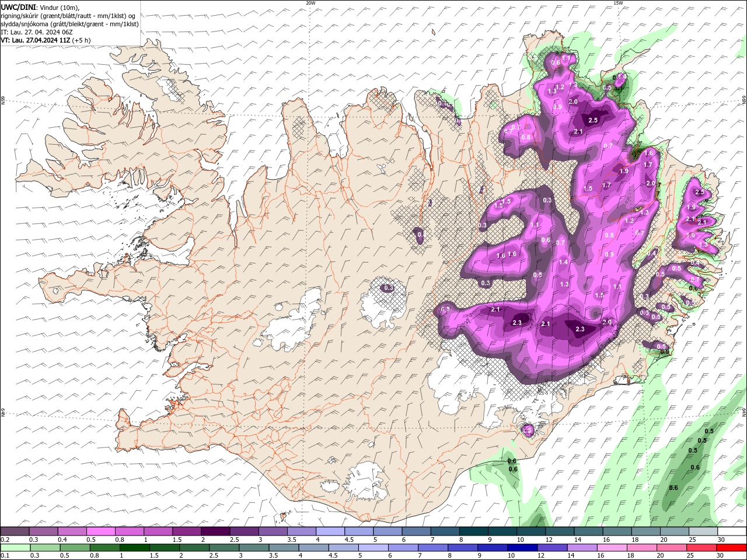747x560 pixels.
Task: Click the 15W longitude label at the top edge
Action: 617,3
